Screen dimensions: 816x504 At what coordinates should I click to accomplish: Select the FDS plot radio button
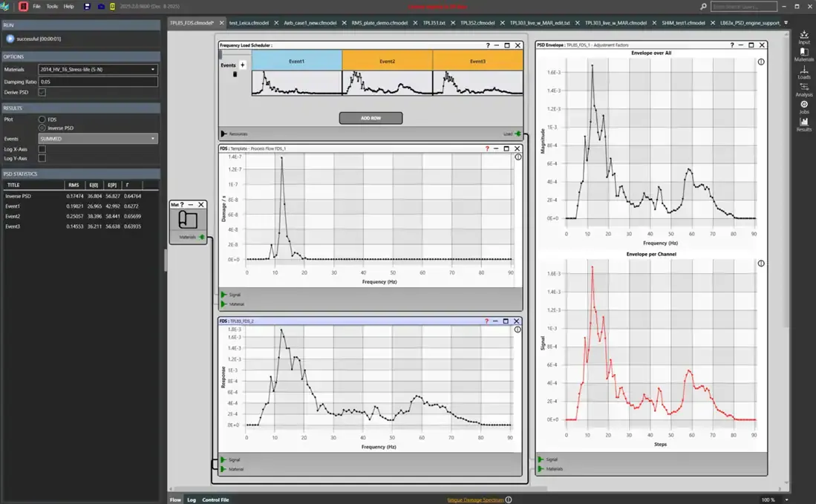pos(42,119)
